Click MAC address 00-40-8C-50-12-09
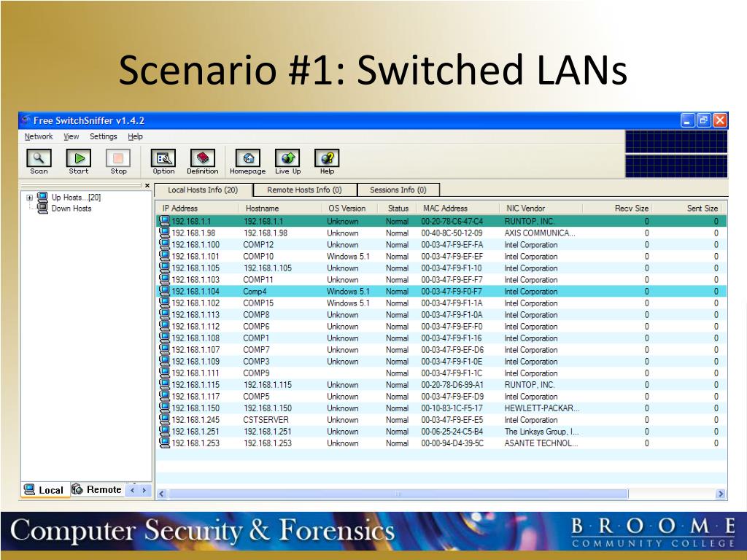The height and width of the screenshot is (560, 747). [452, 233]
